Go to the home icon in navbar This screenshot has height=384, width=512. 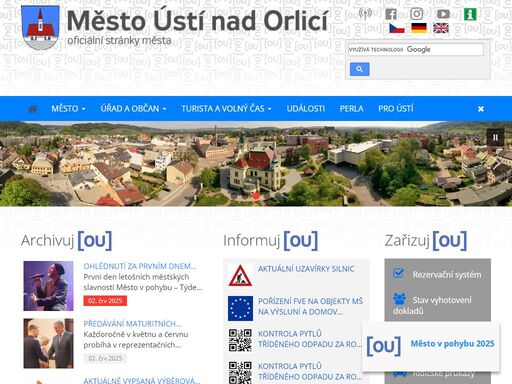(32, 109)
